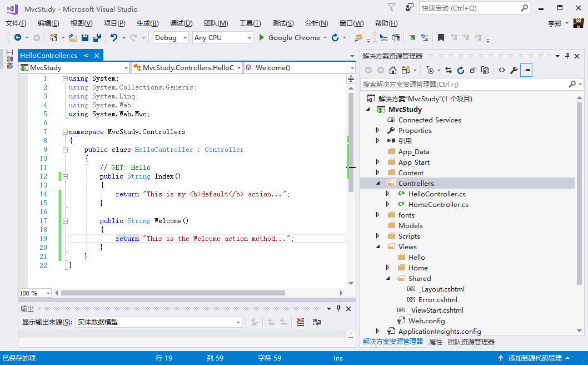The image size is (588, 365).
Task: Toggle a bookmark on current line
Action: pos(441,37)
